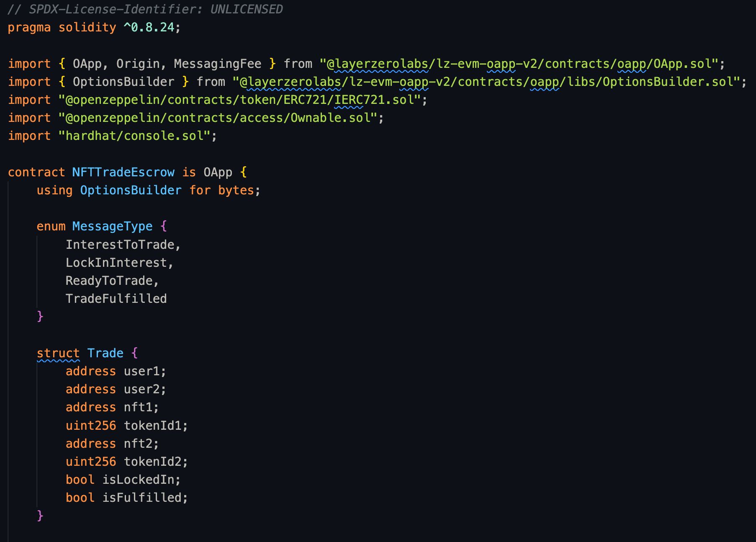Click the ReadyToTrade enum value

coord(109,281)
